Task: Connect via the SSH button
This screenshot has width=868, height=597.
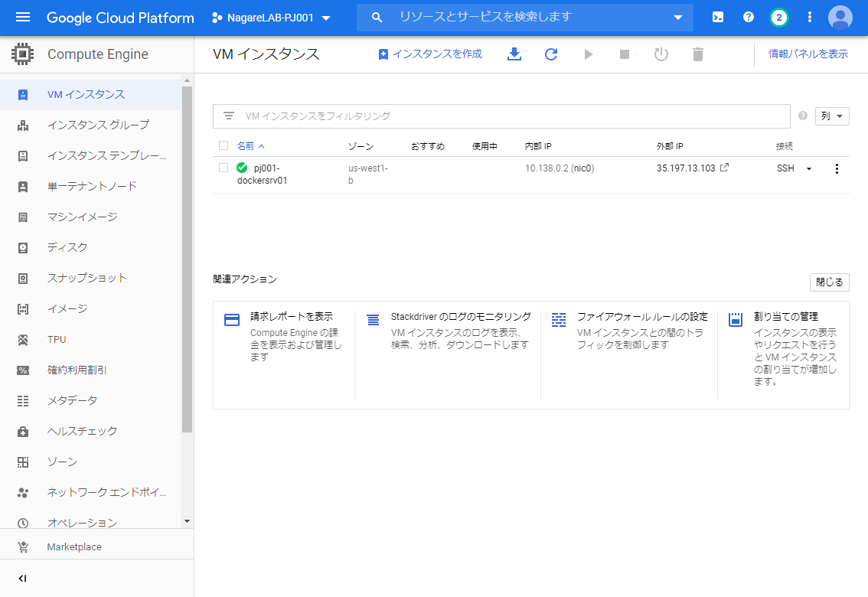Action: pos(785,168)
